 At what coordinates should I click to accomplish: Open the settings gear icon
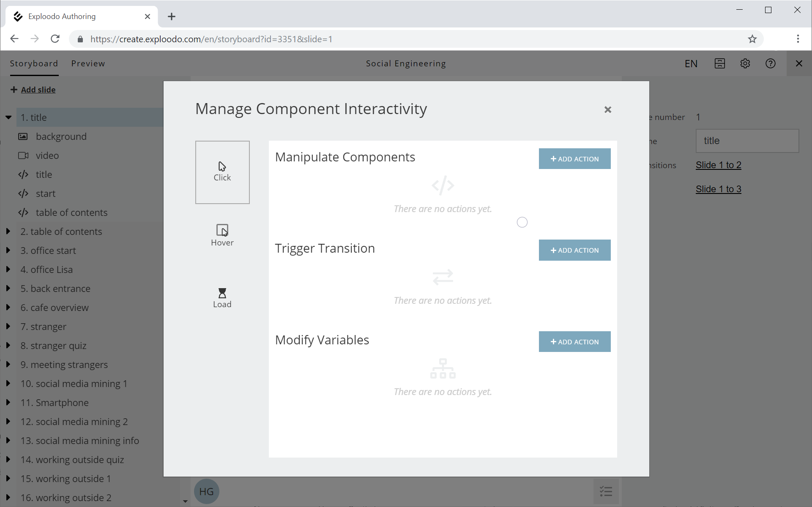point(745,63)
